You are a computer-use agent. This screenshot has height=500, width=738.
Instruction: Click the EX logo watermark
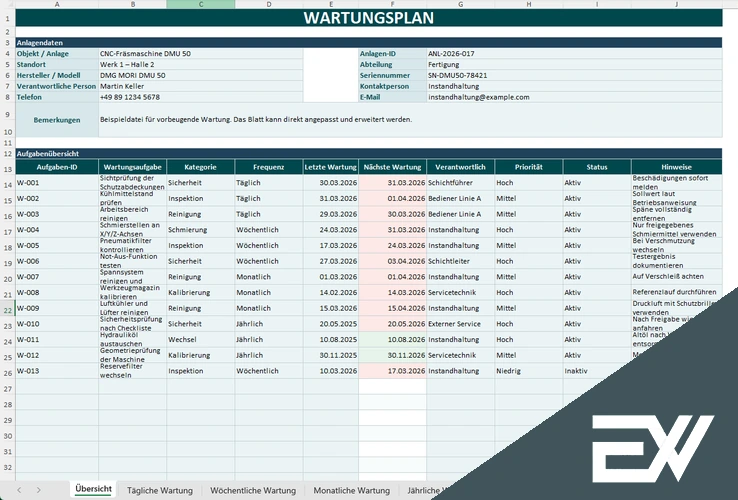point(653,449)
